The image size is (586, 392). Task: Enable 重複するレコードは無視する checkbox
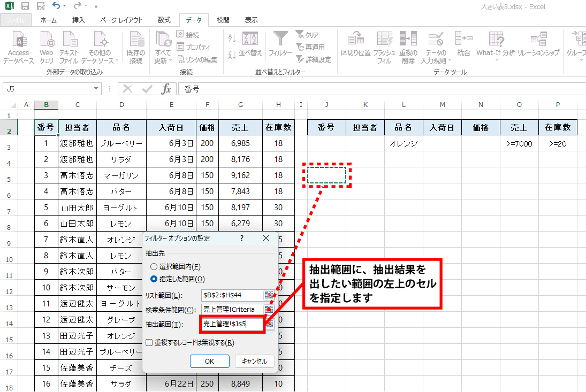pos(149,343)
